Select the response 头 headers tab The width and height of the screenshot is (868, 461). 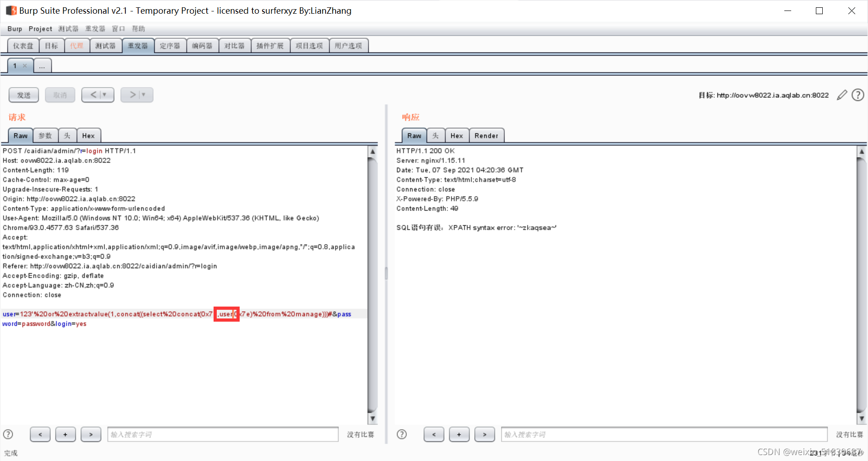[436, 136]
